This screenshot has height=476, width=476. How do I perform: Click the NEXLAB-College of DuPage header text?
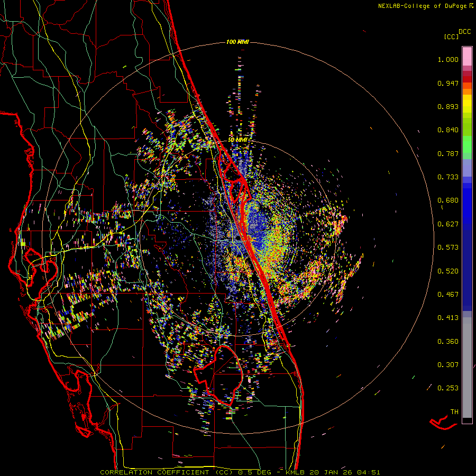(422, 6)
